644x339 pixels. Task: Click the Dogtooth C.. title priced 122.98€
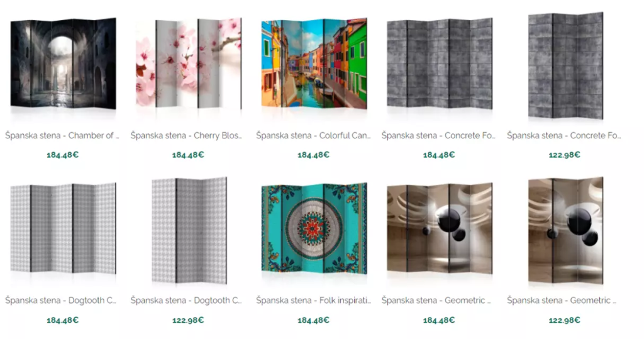(x=186, y=301)
